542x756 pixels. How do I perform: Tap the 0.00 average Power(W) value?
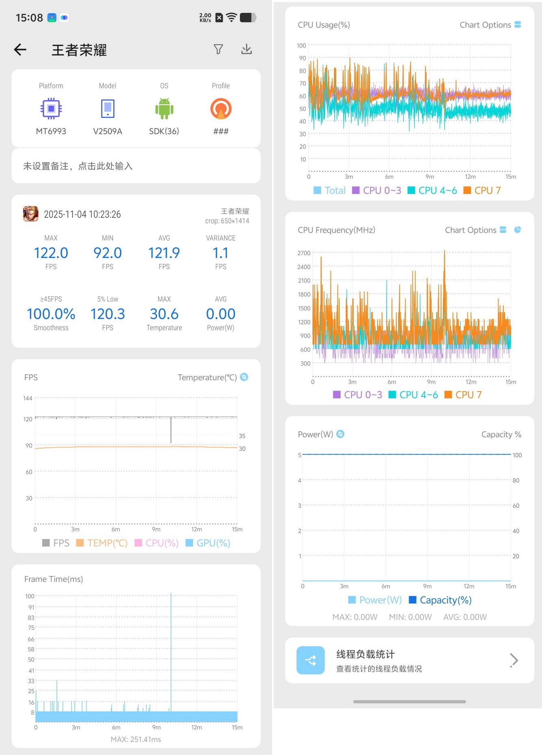click(221, 314)
